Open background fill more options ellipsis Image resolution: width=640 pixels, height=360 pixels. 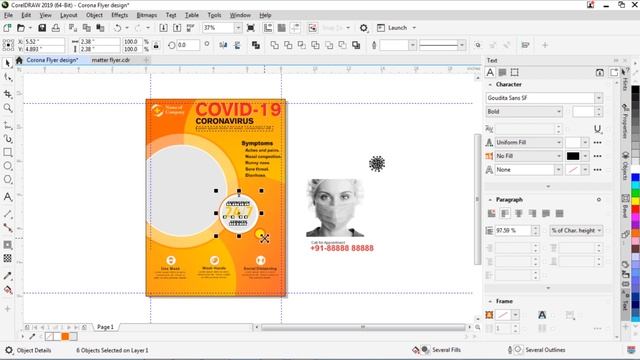coord(598,156)
